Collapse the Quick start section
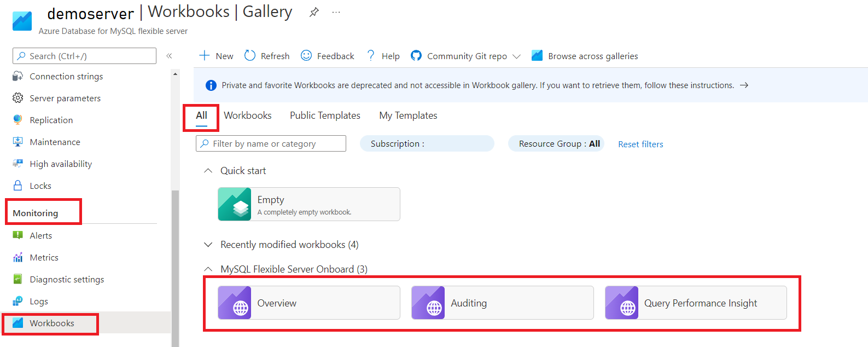868x347 pixels. coord(208,171)
